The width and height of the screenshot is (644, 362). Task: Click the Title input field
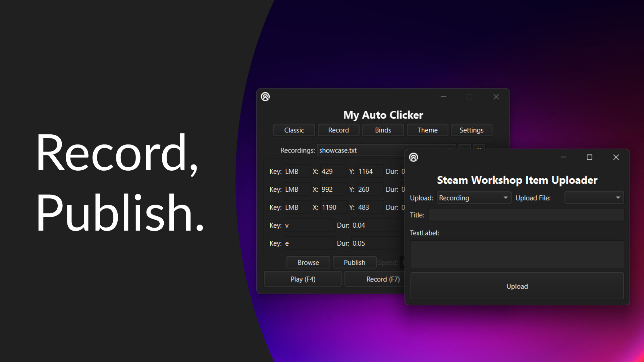[x=526, y=215]
